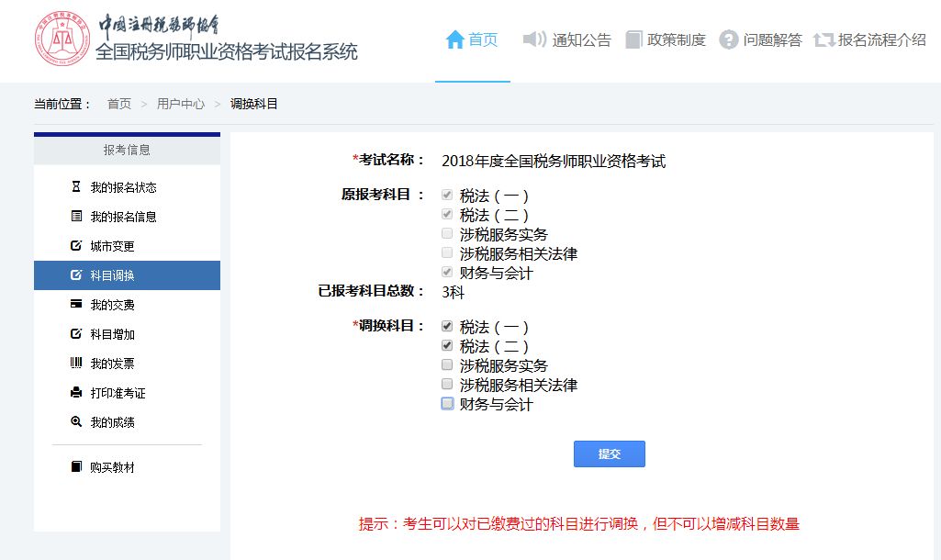Click the speaker icon for 通知公告
The height and width of the screenshot is (560, 941).
tap(534, 39)
